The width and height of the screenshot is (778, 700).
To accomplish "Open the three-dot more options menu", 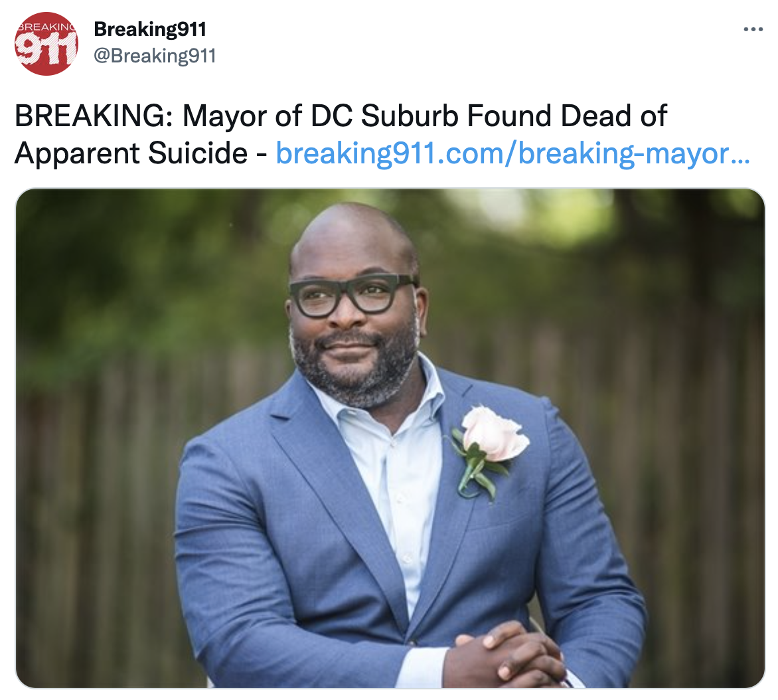I will tap(753, 29).
